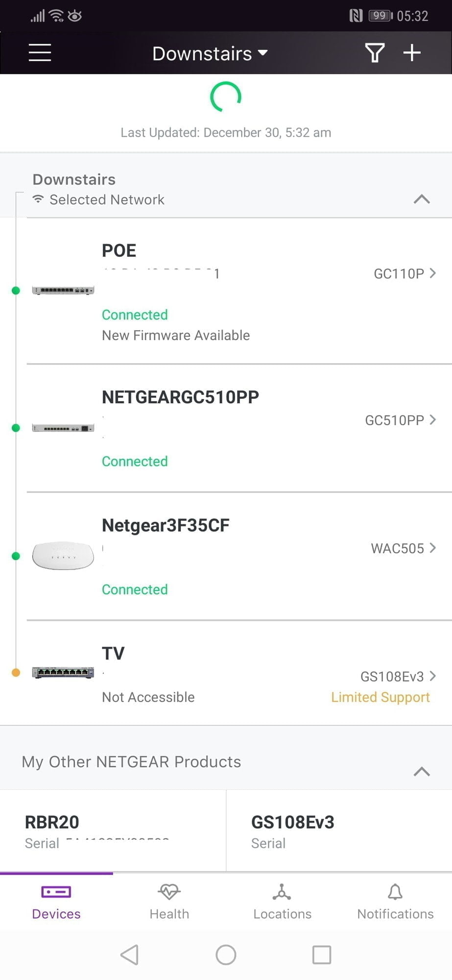Viewport: 452px width, 980px height.
Task: Collapse My Other NETGEAR Products section
Action: [x=421, y=772]
